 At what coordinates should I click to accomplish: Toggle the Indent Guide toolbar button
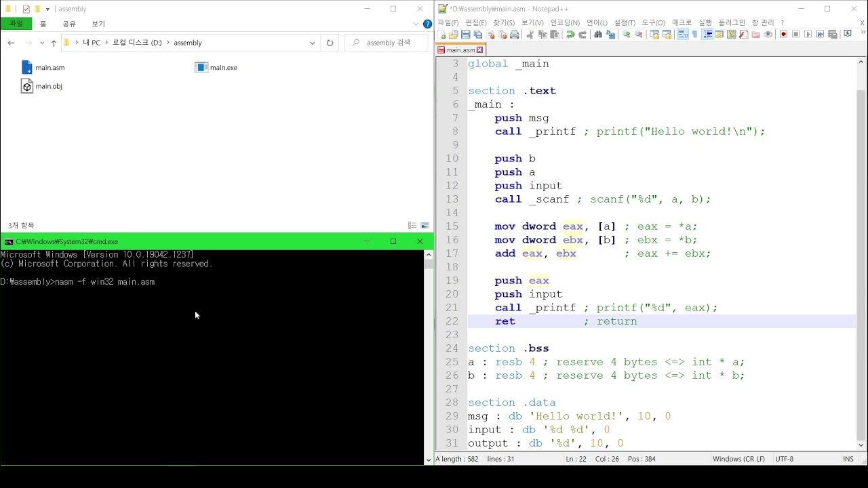707,34
